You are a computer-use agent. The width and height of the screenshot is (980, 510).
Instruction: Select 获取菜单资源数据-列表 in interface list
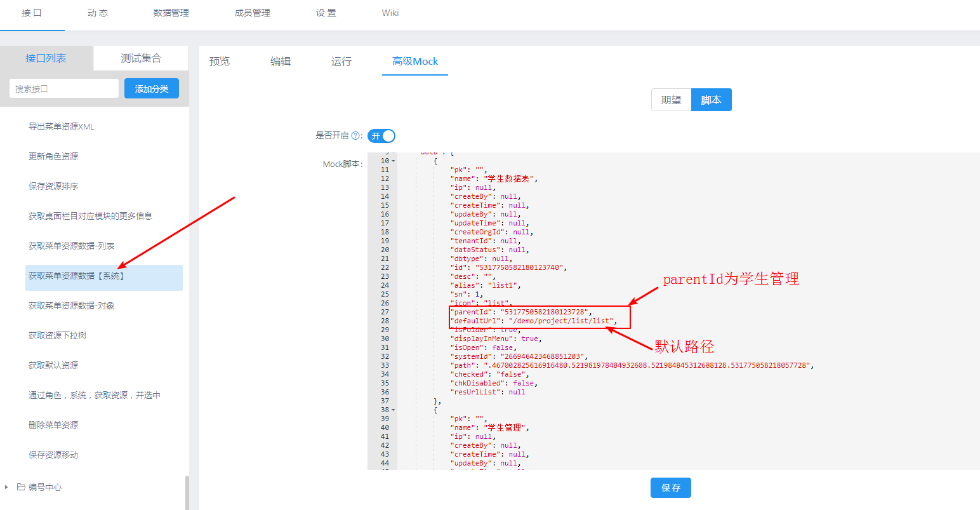(x=72, y=246)
